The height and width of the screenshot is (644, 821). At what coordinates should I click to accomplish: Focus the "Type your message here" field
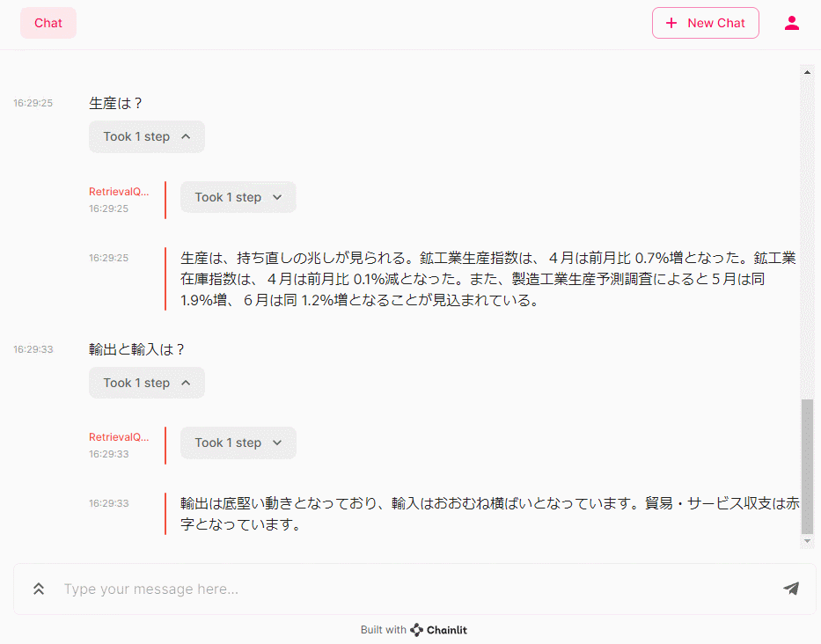pos(414,589)
